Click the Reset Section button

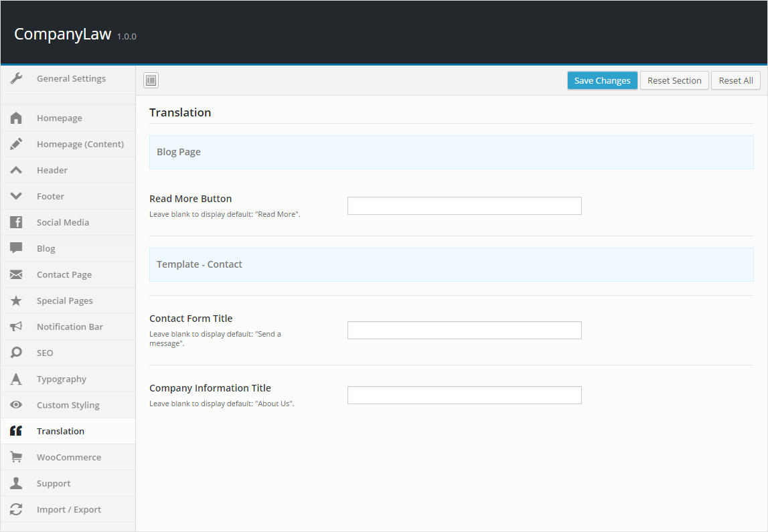coord(674,81)
